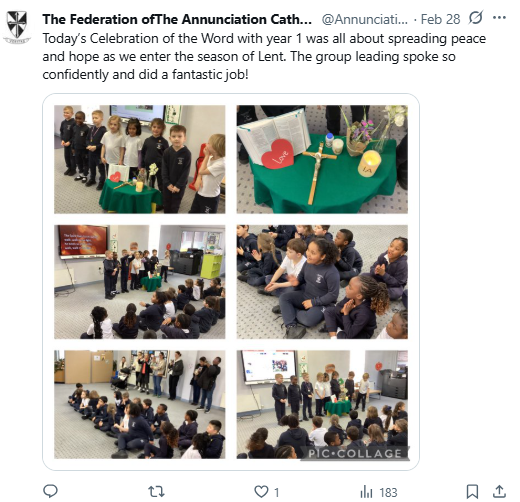The image size is (520, 502).
Task: Open close-up photo of seated children clapping
Action: [322, 282]
